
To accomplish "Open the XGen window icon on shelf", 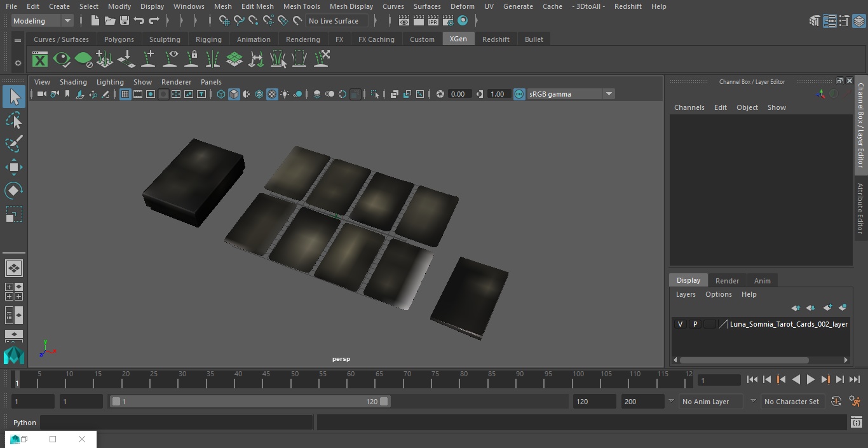I will click(40, 60).
